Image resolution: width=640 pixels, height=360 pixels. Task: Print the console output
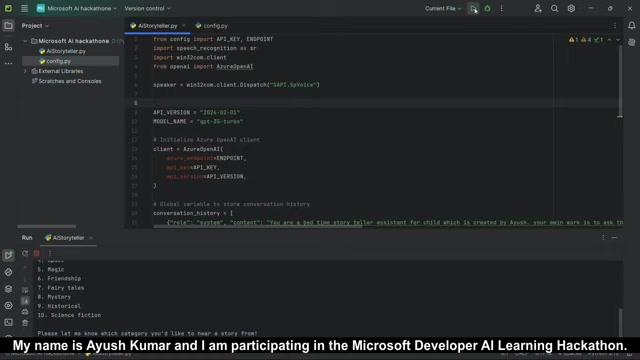click(25, 312)
